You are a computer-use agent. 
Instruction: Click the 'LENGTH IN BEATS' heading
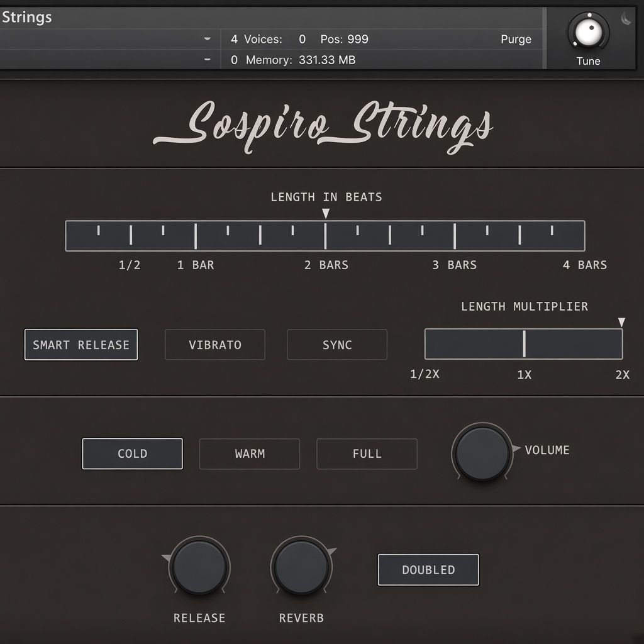click(326, 197)
